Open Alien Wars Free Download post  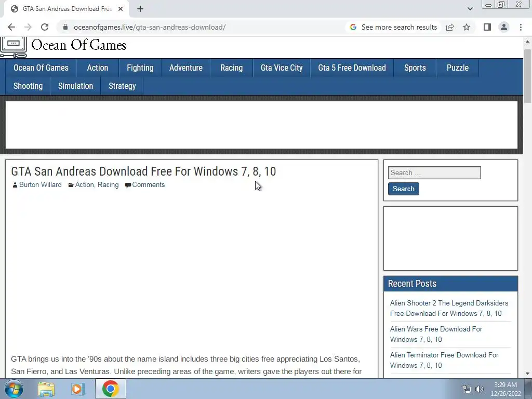[x=436, y=334]
